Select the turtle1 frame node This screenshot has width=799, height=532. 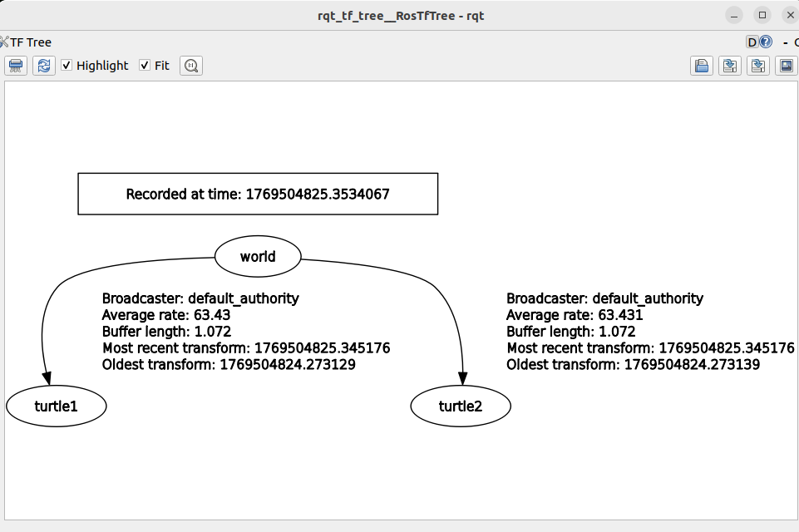click(x=56, y=406)
